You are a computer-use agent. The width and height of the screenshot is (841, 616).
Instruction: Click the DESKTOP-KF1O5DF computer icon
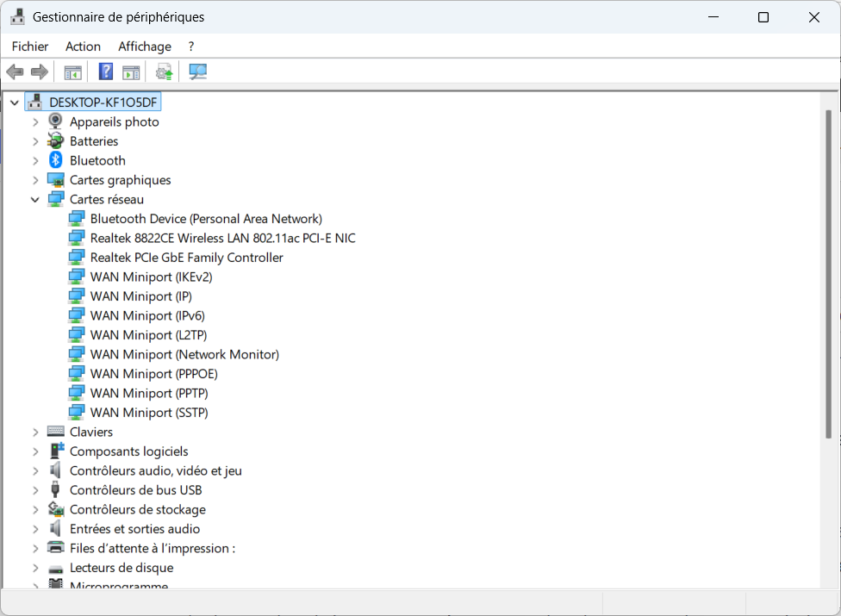coord(35,102)
